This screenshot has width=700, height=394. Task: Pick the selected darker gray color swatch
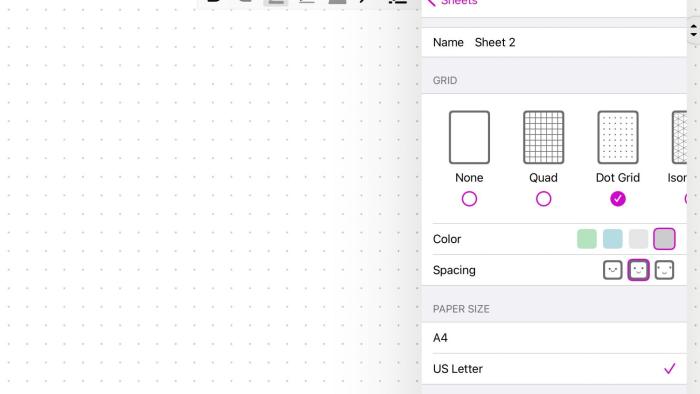tap(664, 239)
